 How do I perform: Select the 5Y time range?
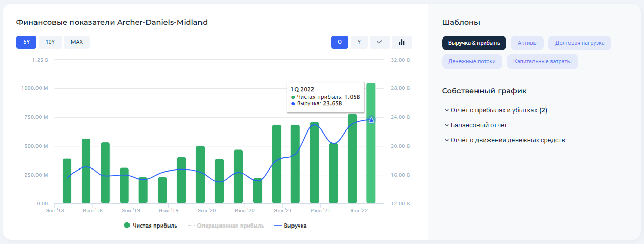[x=26, y=42]
